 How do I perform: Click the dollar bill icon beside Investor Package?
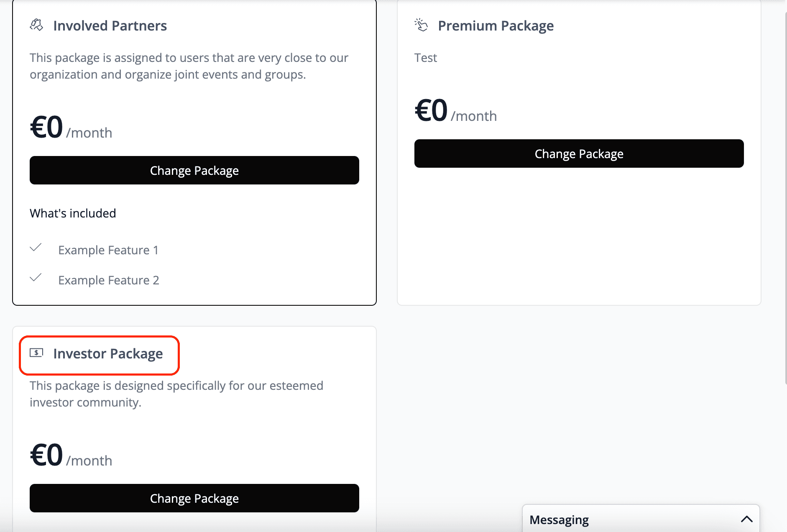pos(36,353)
